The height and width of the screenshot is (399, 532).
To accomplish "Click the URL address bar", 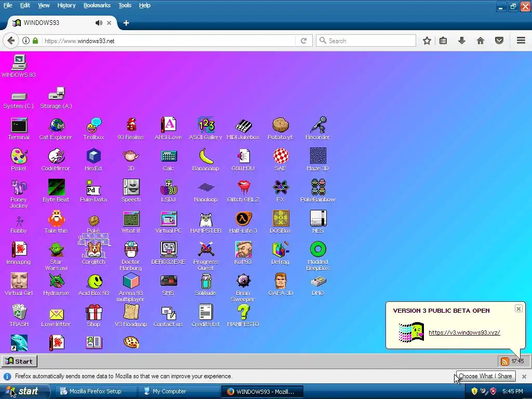I will coord(169,41).
